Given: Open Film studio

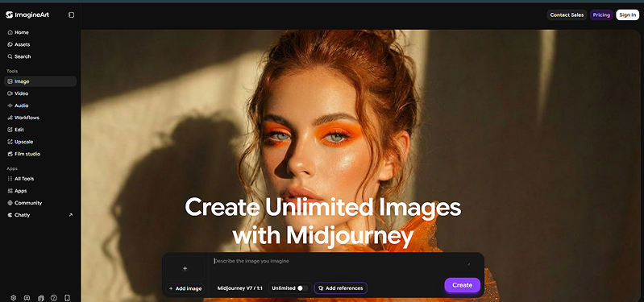Looking at the screenshot, I should click(40, 154).
